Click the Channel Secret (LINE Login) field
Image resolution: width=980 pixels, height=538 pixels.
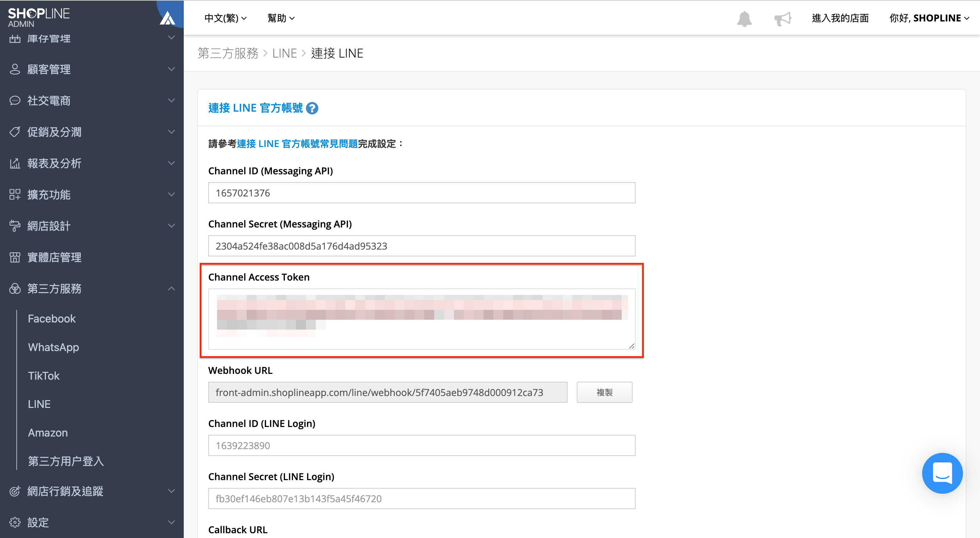422,499
